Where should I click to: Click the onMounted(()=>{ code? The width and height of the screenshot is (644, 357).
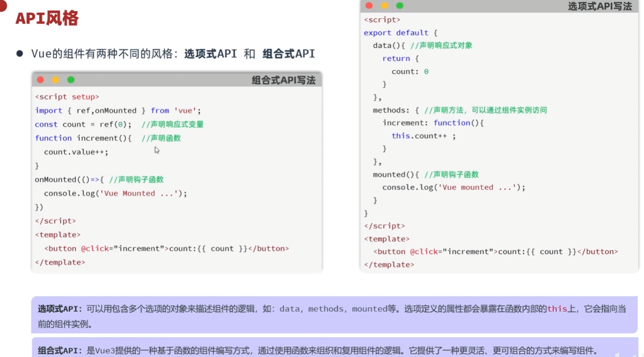click(70, 180)
